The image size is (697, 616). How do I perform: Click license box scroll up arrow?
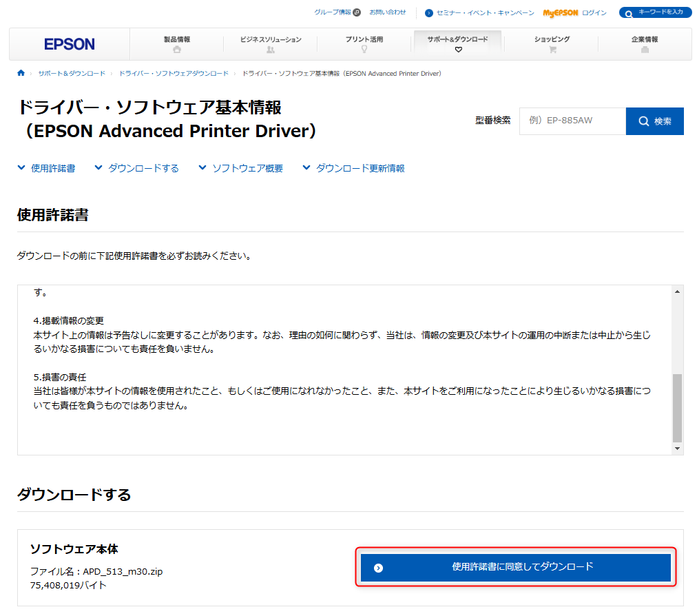click(678, 291)
